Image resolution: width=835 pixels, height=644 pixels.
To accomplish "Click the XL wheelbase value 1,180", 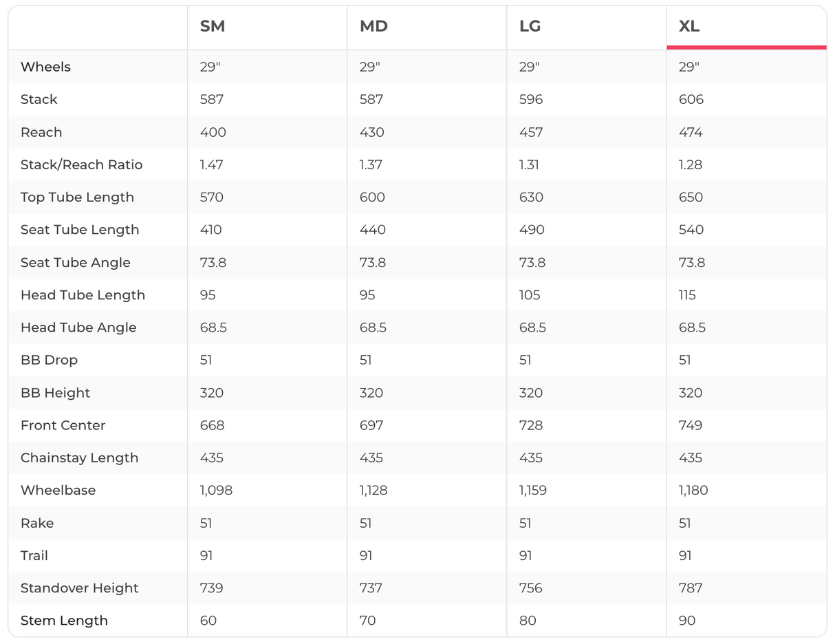I will click(693, 490).
